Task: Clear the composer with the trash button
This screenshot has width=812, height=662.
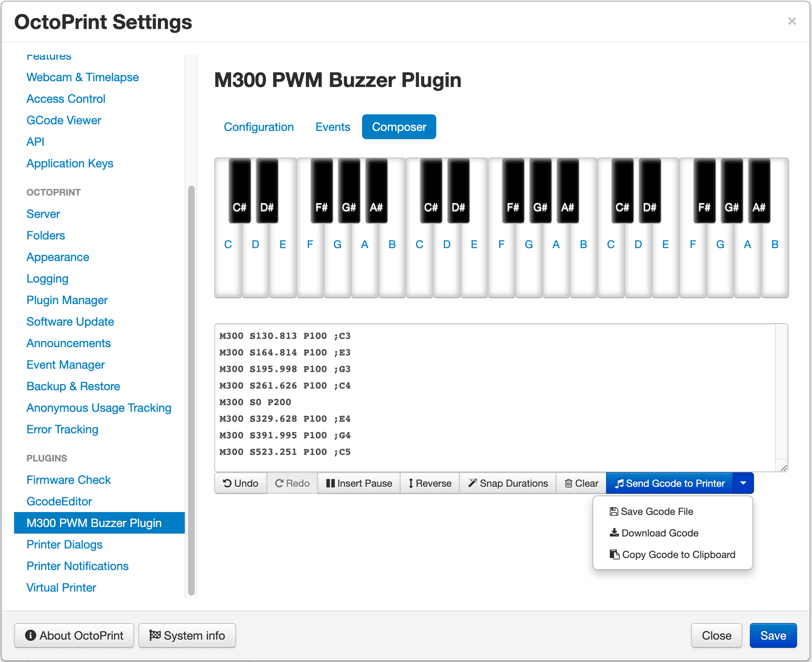Action: [581, 483]
